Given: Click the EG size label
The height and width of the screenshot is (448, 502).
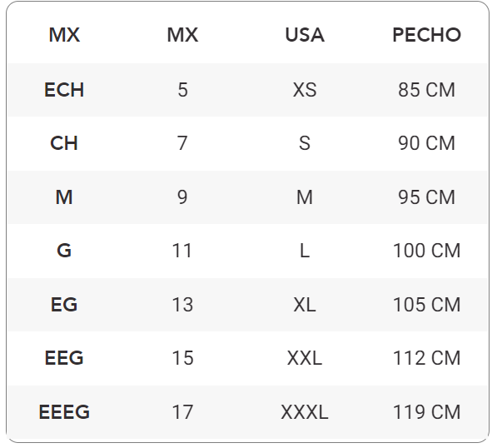Looking at the screenshot, I should tap(64, 305).
